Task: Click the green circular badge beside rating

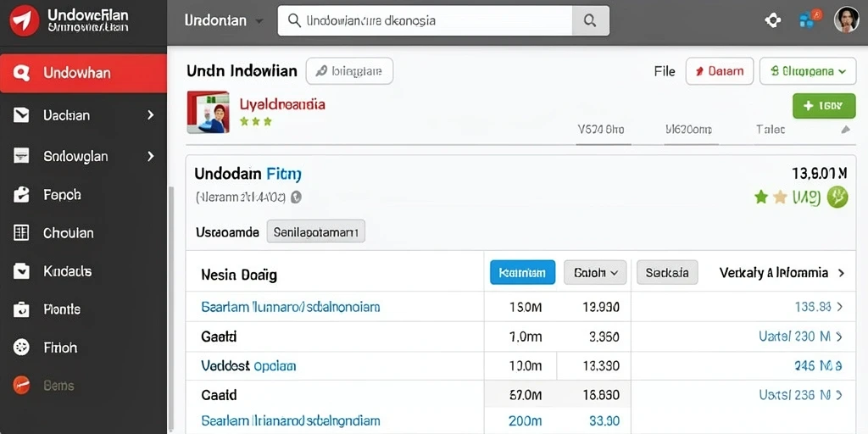Action: tap(837, 197)
